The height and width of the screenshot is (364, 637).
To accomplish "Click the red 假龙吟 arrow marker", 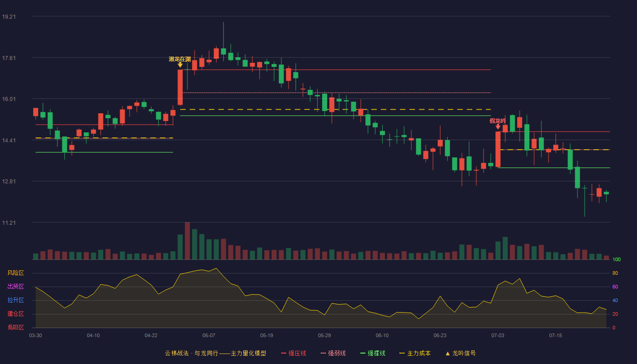I will coord(498,126).
